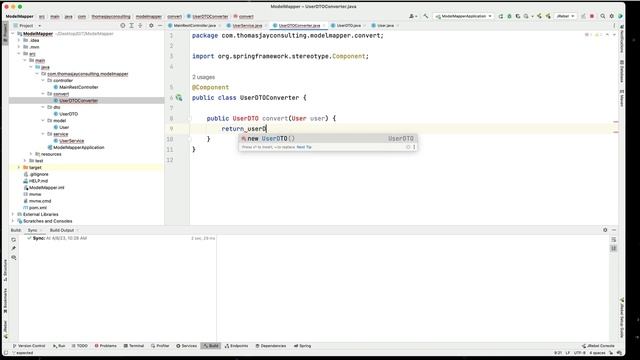Image resolution: width=640 pixels, height=360 pixels.
Task: Click rerun sync icon in Build panel
Action: coord(13,240)
